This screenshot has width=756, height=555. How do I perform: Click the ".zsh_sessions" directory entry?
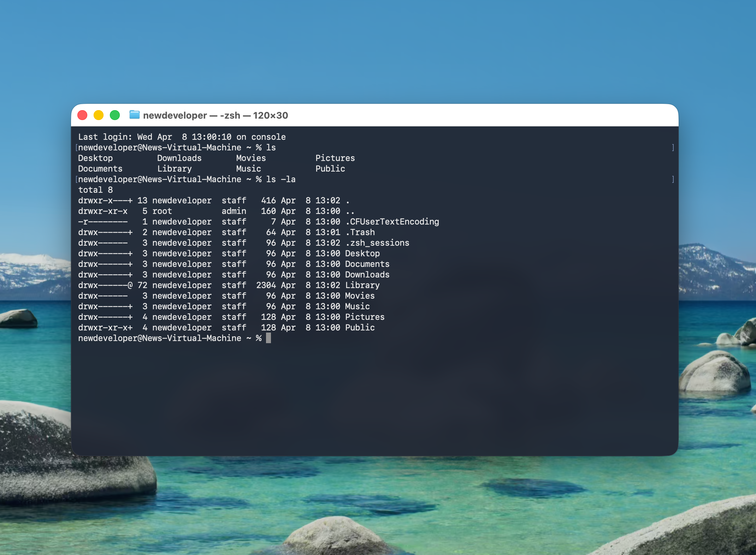[x=377, y=243]
